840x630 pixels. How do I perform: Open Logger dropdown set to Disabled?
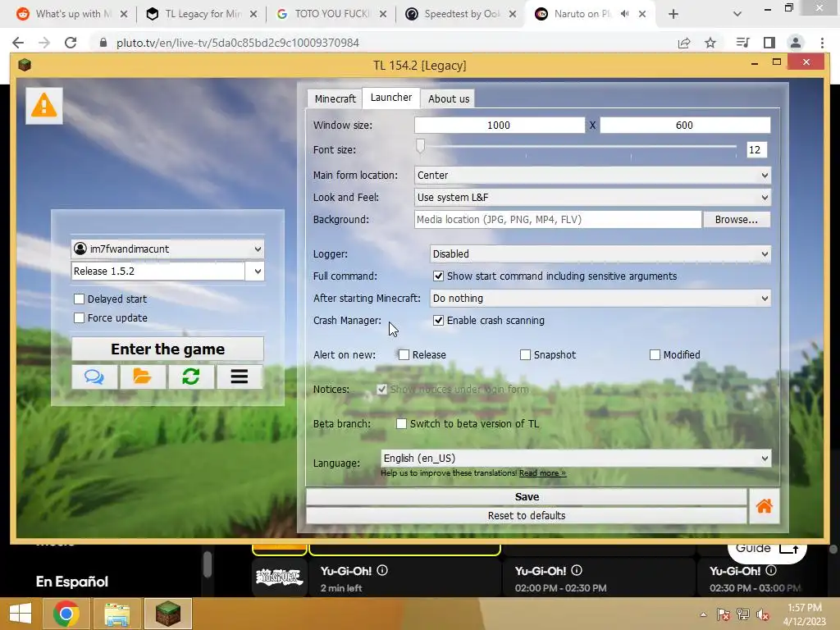pyautogui.click(x=600, y=254)
